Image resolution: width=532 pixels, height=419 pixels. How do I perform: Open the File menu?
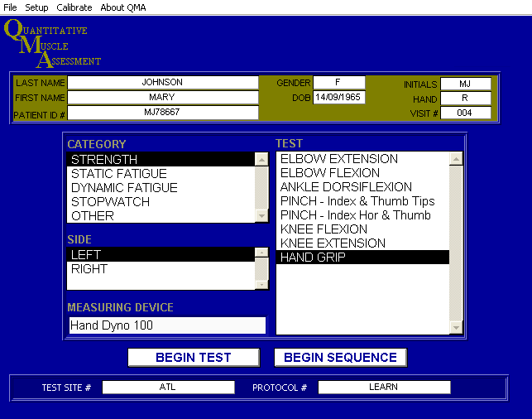coord(10,7)
